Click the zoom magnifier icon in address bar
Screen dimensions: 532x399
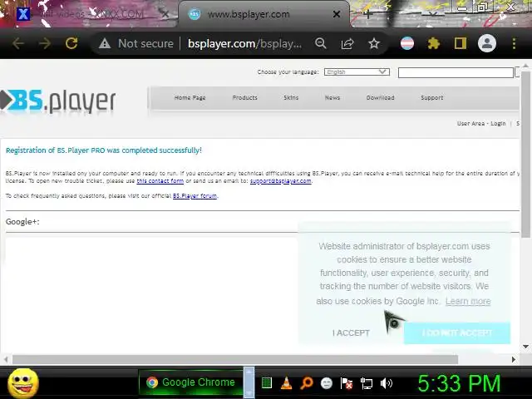point(321,43)
